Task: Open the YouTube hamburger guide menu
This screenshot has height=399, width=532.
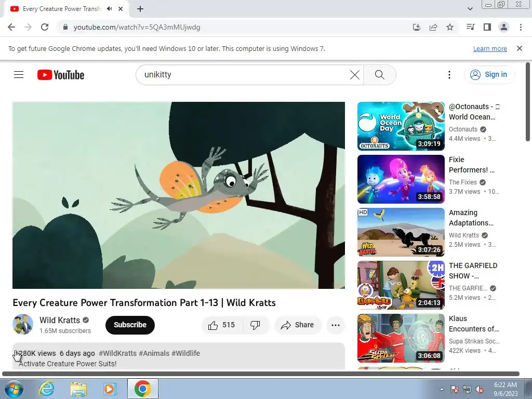Action: coord(19,75)
